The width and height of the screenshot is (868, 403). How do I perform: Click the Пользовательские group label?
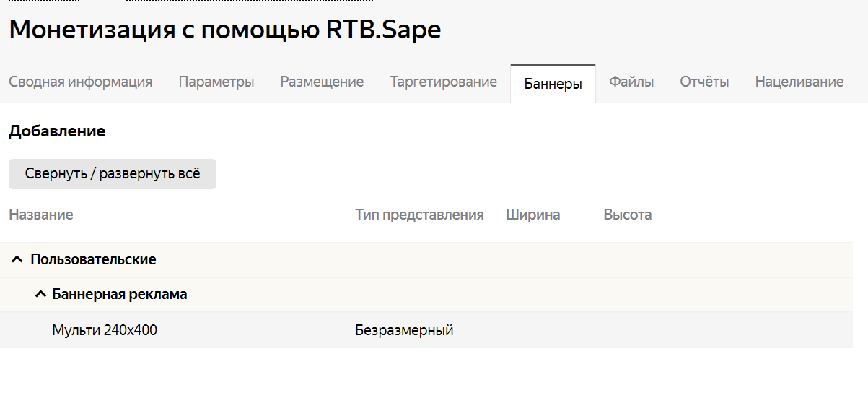93,259
